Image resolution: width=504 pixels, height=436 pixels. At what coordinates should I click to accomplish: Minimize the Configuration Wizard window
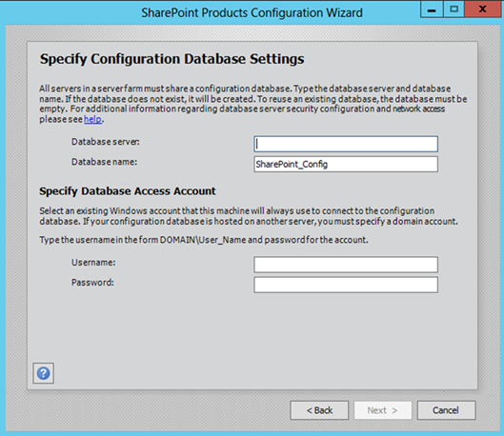[x=432, y=10]
